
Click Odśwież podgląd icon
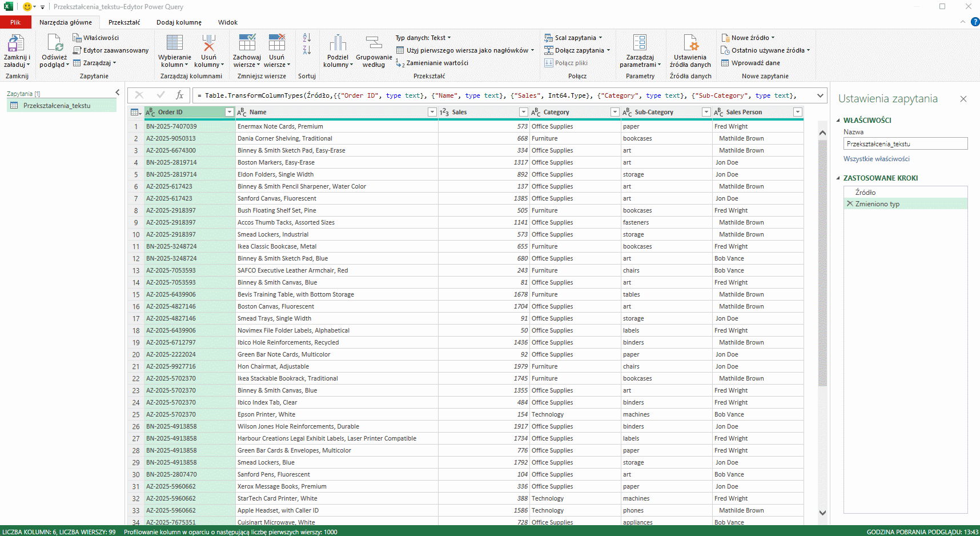tap(55, 43)
